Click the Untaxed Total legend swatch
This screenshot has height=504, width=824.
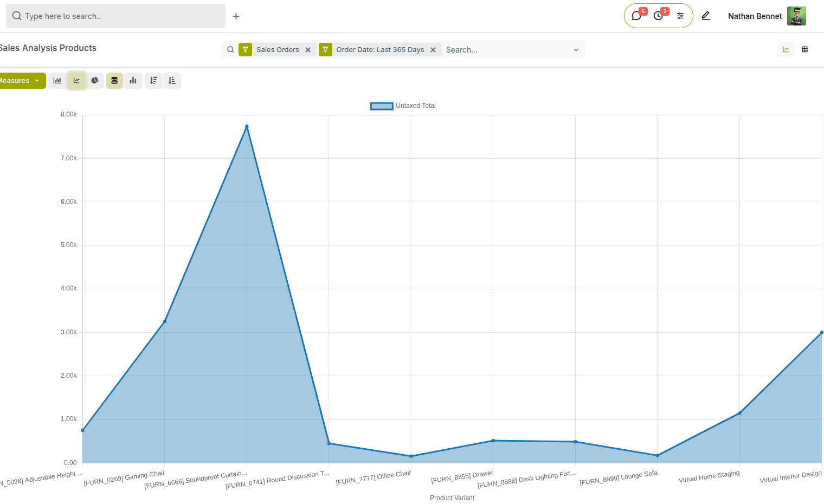[x=382, y=106]
